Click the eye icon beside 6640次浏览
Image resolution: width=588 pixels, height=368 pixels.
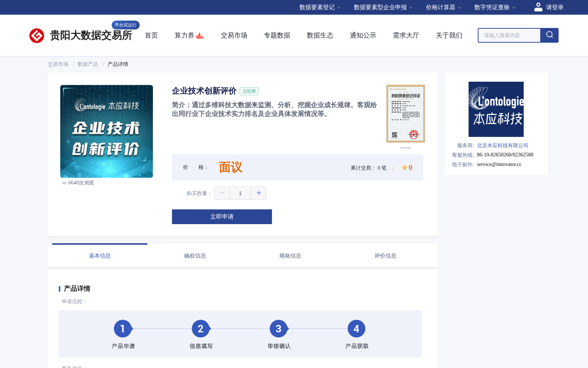[x=64, y=183]
